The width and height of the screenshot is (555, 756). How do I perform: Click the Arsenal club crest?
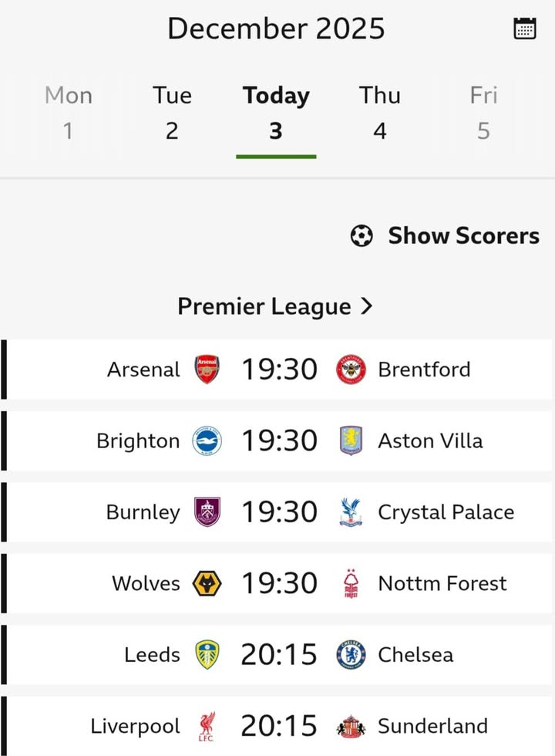pos(207,370)
